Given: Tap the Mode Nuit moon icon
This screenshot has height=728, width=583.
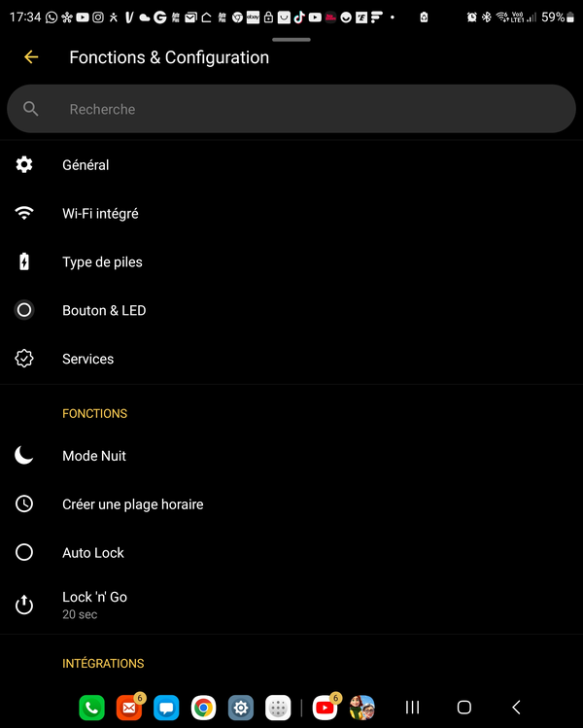Looking at the screenshot, I should [24, 456].
